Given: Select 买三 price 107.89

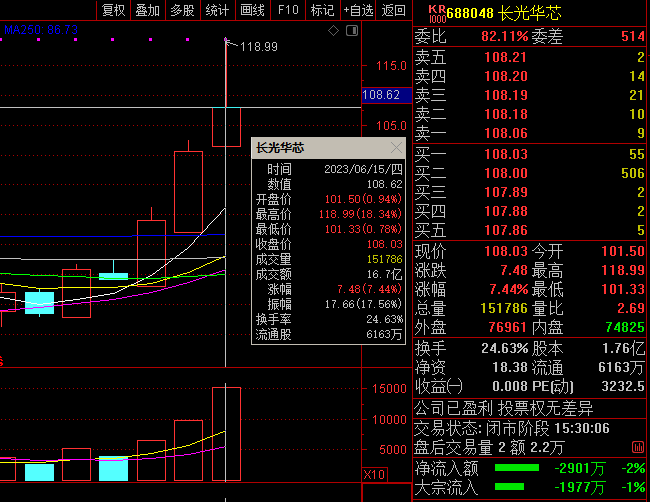Looking at the screenshot, I should [506, 192].
